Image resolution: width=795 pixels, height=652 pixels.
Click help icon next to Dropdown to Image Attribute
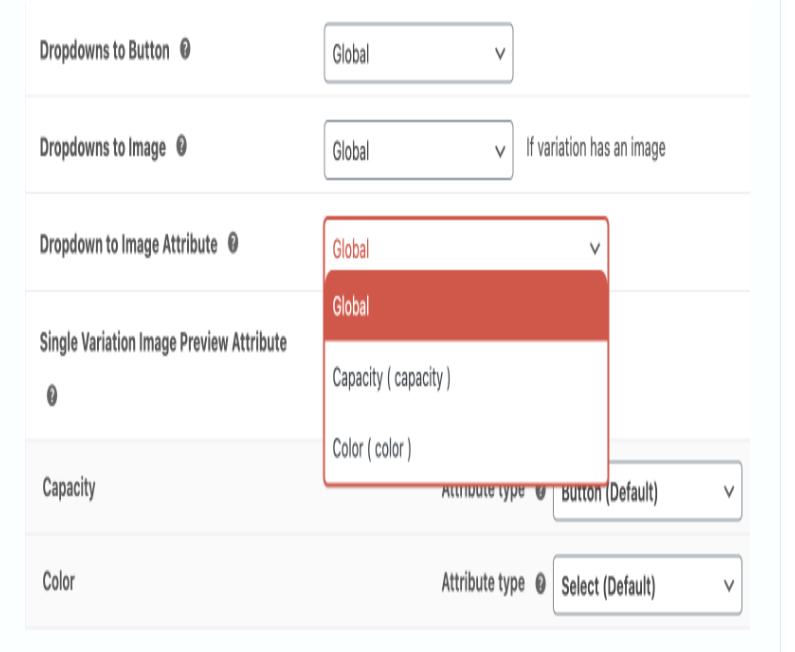pyautogui.click(x=233, y=243)
